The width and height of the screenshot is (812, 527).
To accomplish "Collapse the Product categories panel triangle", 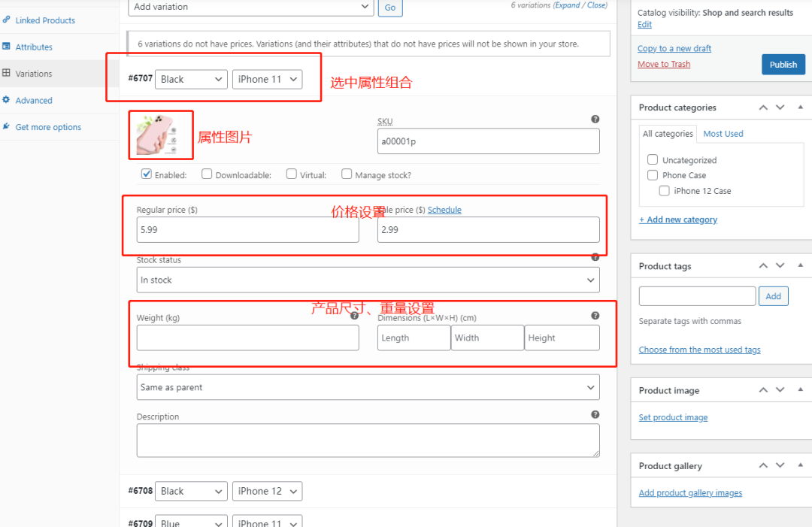I will (x=799, y=108).
